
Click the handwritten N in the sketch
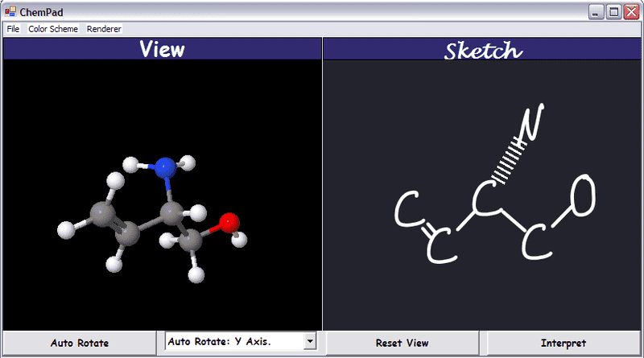tap(531, 121)
